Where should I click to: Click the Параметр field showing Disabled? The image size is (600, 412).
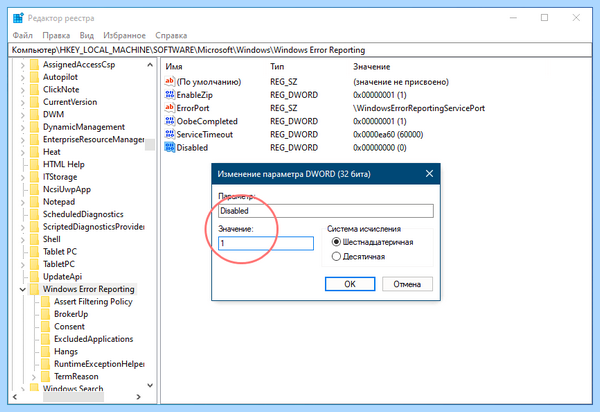point(326,211)
